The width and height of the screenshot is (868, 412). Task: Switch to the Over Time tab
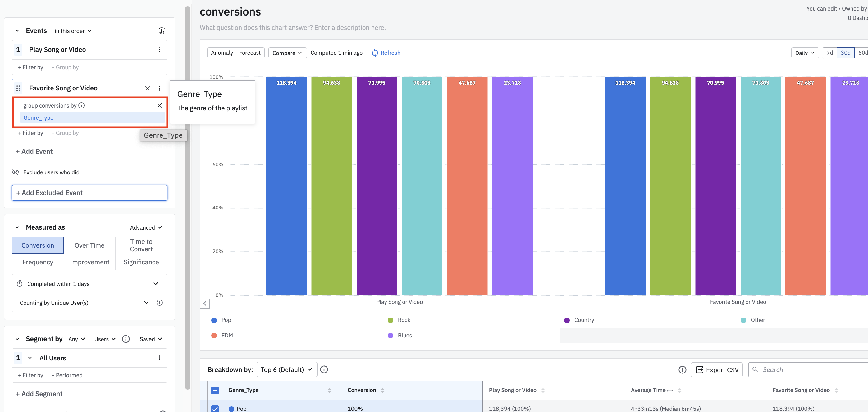tap(89, 245)
